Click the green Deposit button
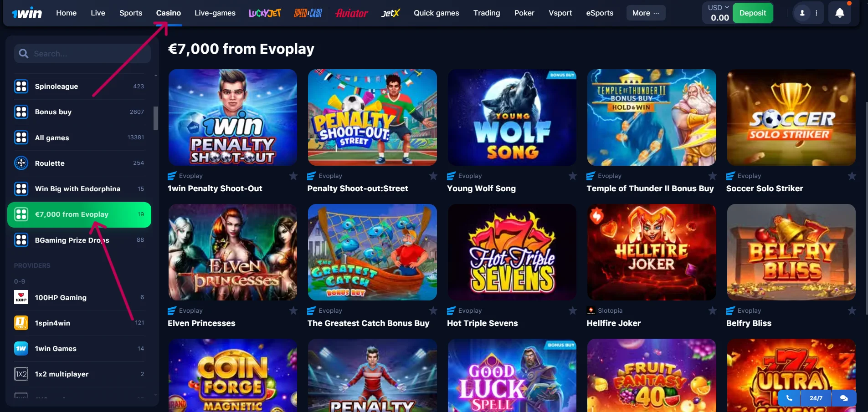Image resolution: width=868 pixels, height=412 pixels. tap(752, 13)
